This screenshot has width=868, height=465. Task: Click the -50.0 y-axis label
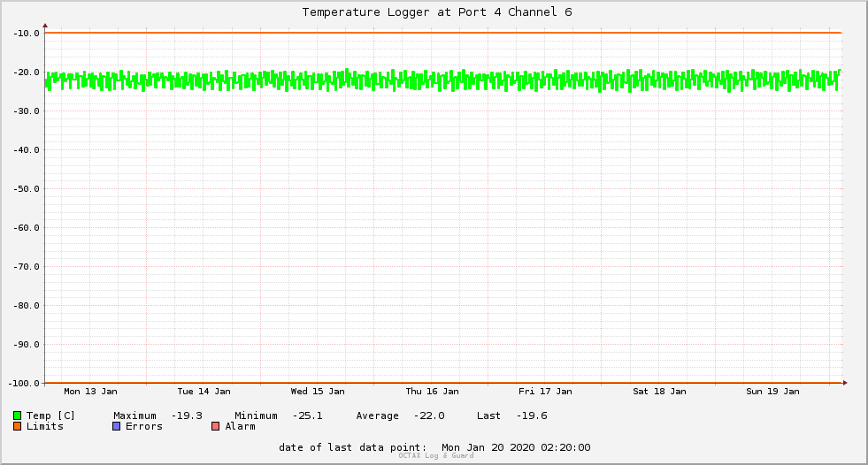[x=26, y=188]
